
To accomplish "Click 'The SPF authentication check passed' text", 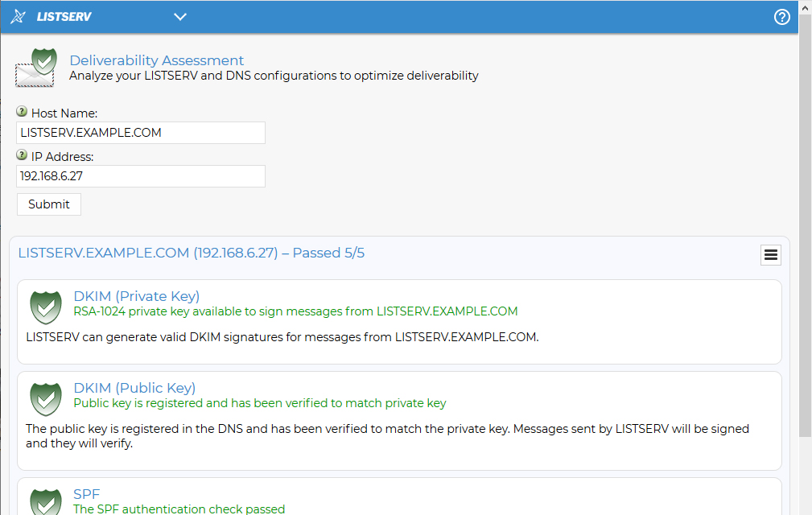I will point(179,509).
